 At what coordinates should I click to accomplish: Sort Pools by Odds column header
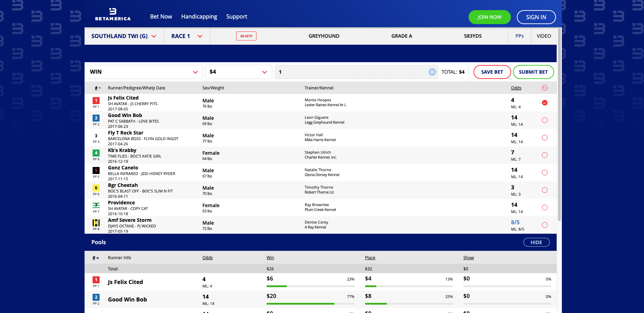pyautogui.click(x=208, y=258)
